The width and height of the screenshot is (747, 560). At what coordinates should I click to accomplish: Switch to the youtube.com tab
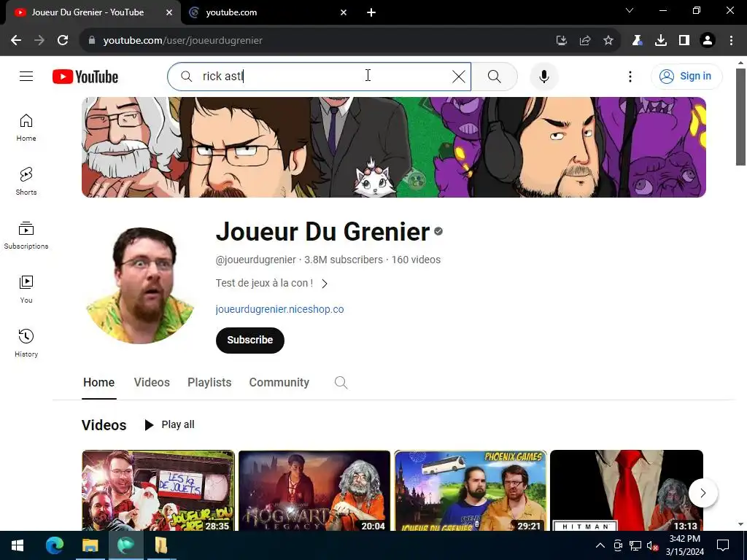[x=268, y=12]
